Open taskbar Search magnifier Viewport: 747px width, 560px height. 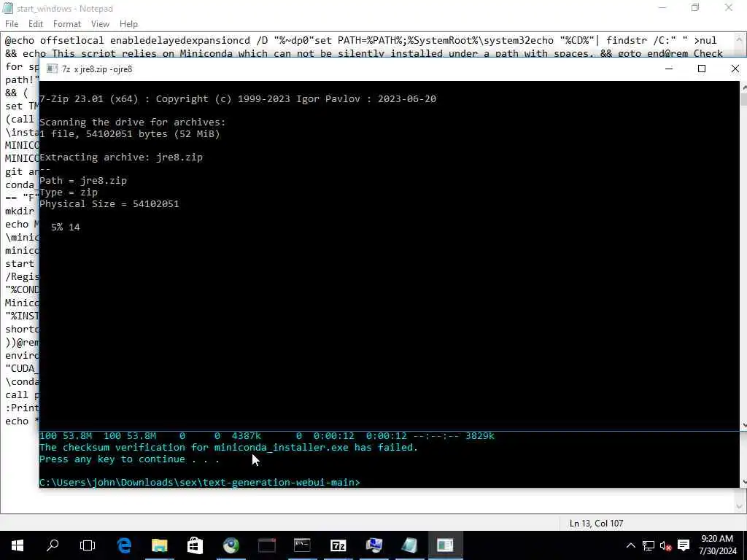tap(53, 545)
